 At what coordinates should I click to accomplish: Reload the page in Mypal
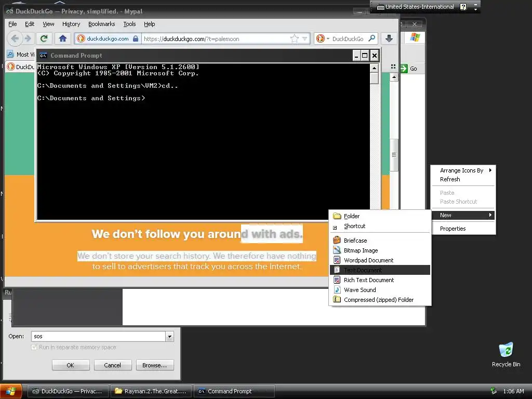point(44,38)
